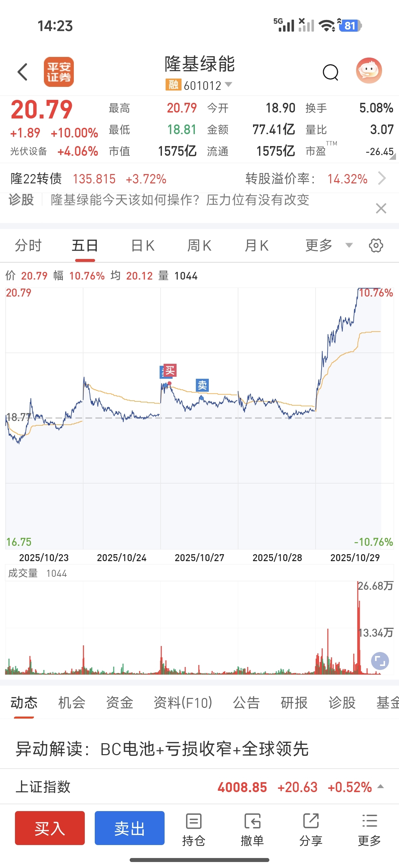
Task: Switch to the 日K chart tab
Action: point(143,246)
